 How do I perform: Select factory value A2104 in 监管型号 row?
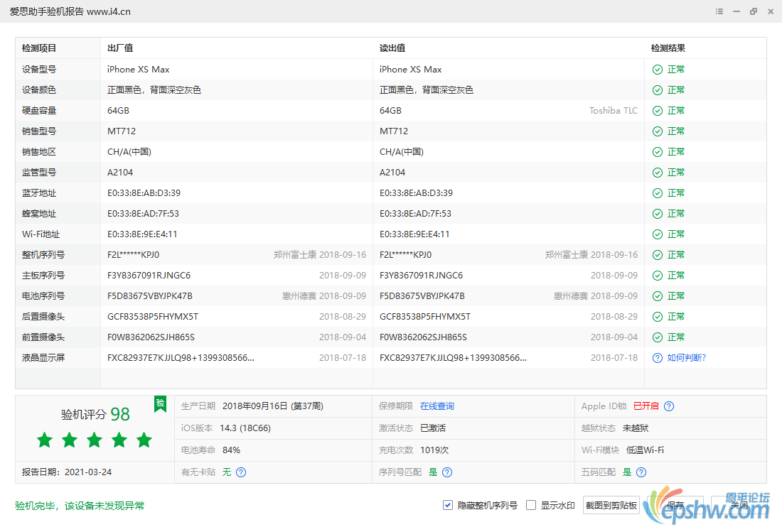click(x=120, y=173)
